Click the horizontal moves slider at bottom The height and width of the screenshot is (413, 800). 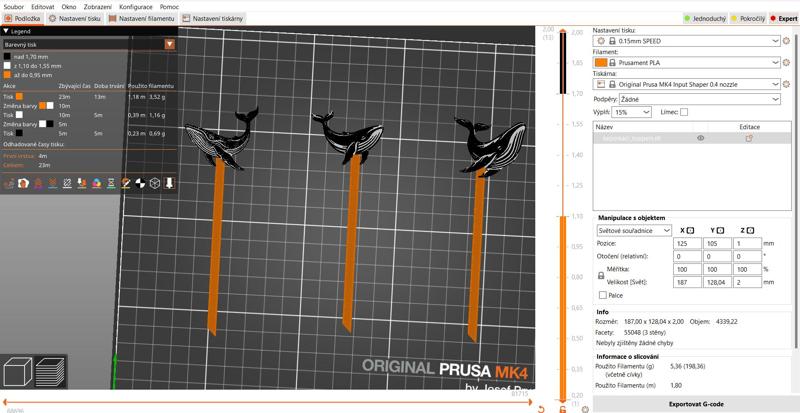266,402
